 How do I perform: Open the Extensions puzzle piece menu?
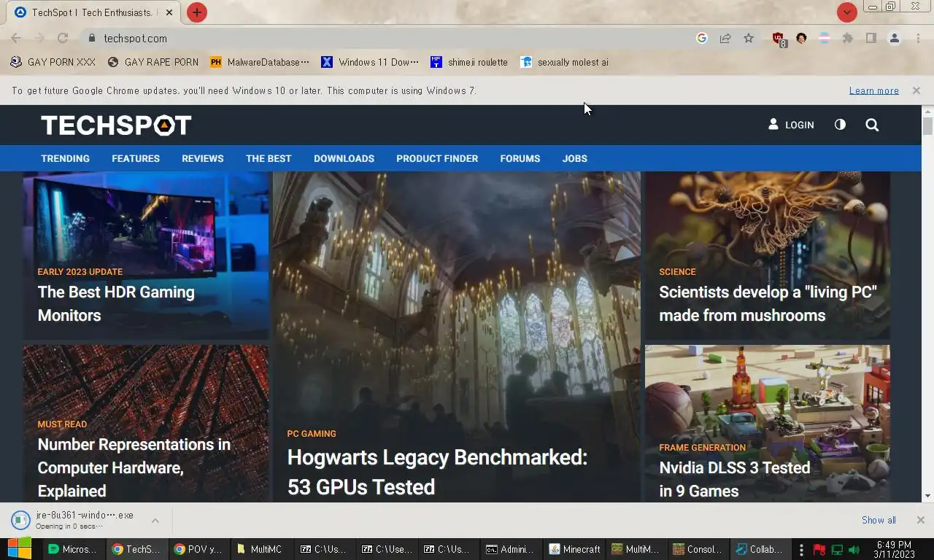pyautogui.click(x=847, y=38)
